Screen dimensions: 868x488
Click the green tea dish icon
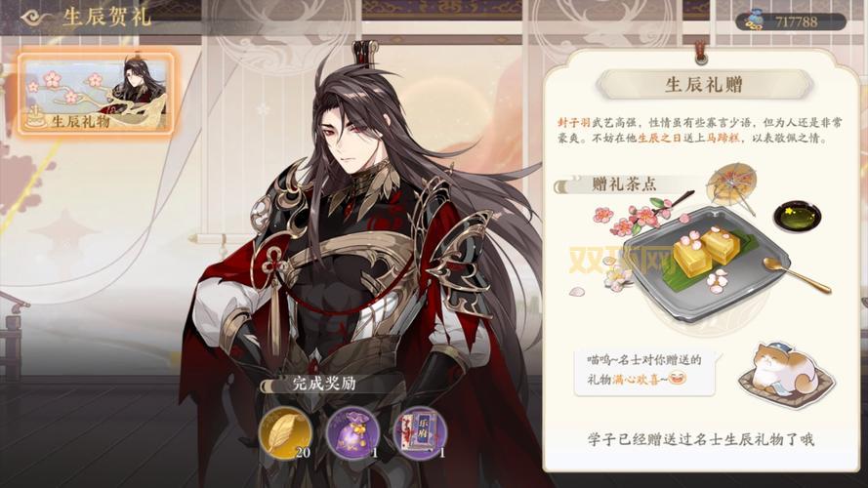point(797,216)
